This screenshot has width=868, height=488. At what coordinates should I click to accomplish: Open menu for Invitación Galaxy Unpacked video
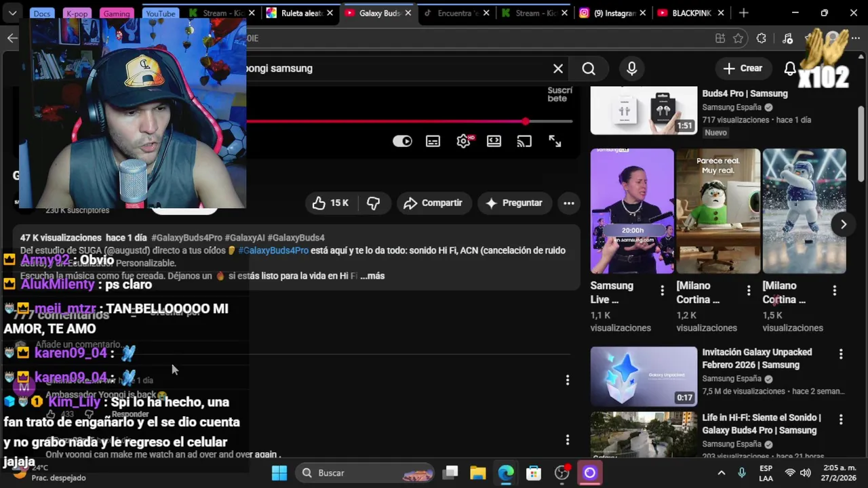coord(841,354)
